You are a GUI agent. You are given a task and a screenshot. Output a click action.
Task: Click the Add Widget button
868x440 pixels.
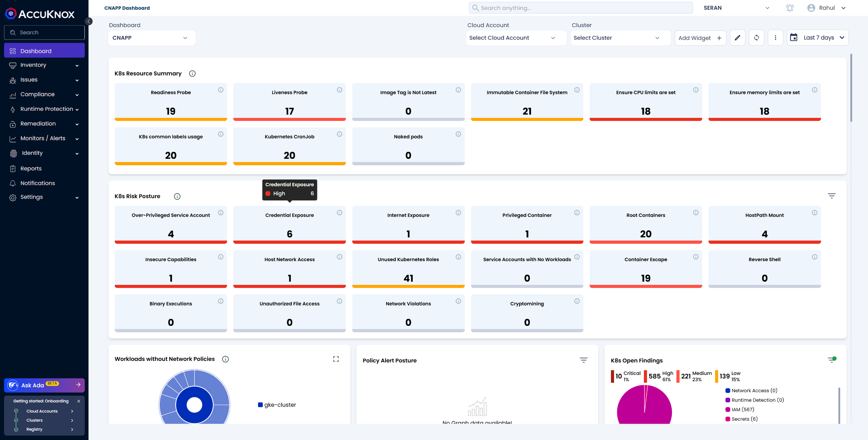[700, 38]
